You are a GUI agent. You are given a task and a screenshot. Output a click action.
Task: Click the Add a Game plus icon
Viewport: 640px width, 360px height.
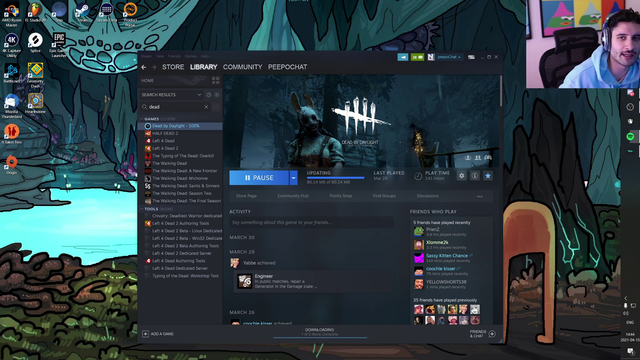coord(145,334)
